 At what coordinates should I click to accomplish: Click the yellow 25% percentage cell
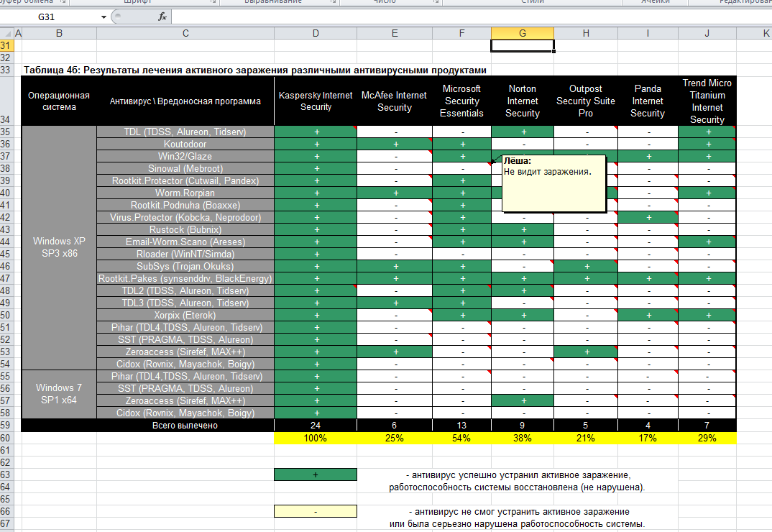point(395,438)
